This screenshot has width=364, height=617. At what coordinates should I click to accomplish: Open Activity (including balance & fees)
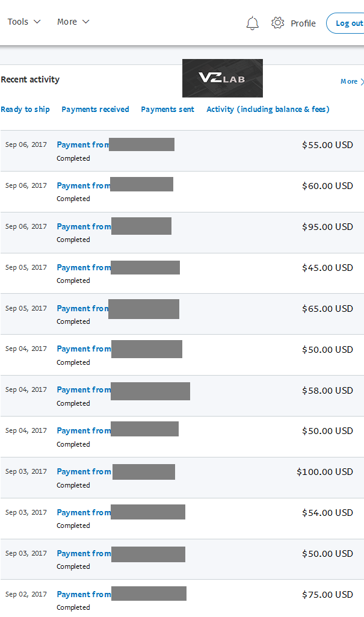pyautogui.click(x=268, y=110)
